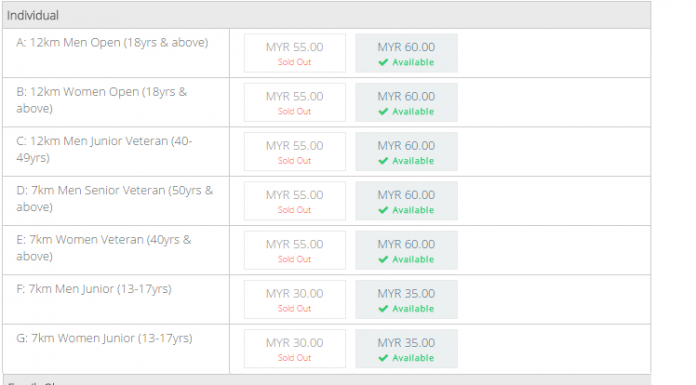Image resolution: width=696 pixels, height=385 pixels.
Task: Click the sold-out MYR 30.00 box for 7km Women Junior
Action: pyautogui.click(x=295, y=349)
